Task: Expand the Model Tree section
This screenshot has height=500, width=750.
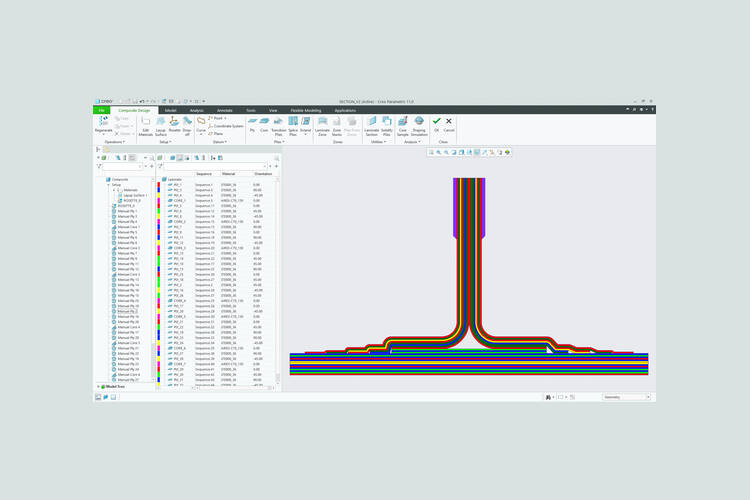Action: click(x=99, y=386)
